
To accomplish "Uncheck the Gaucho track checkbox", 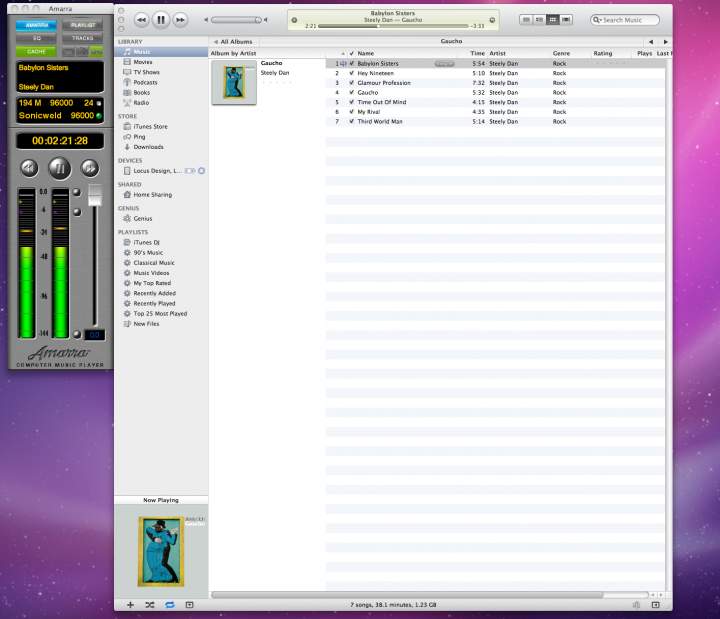I will pos(352,92).
